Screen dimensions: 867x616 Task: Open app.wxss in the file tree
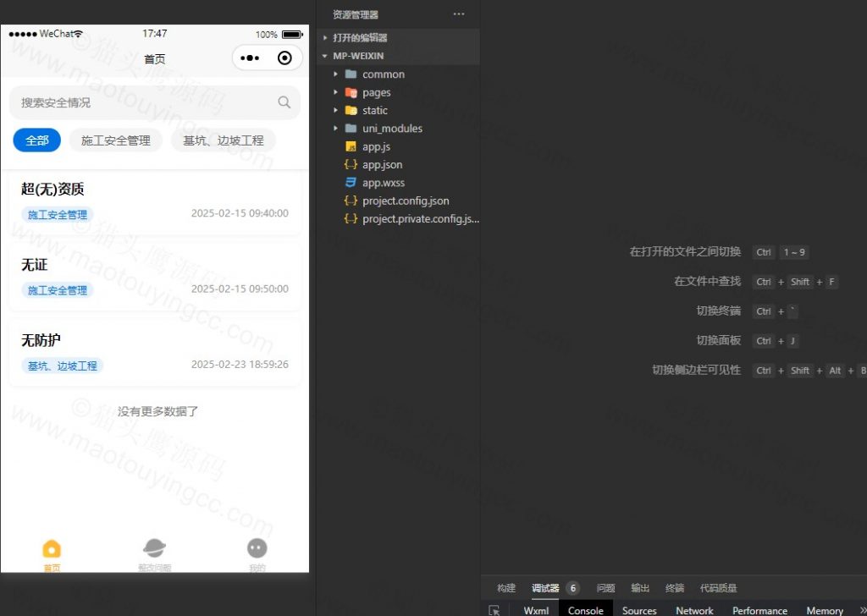coord(384,182)
